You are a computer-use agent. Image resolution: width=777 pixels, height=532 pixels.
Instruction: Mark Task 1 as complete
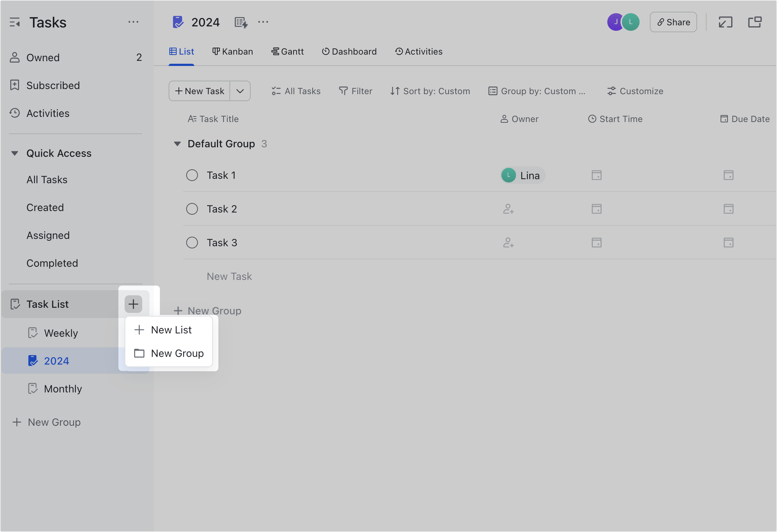[x=192, y=175]
